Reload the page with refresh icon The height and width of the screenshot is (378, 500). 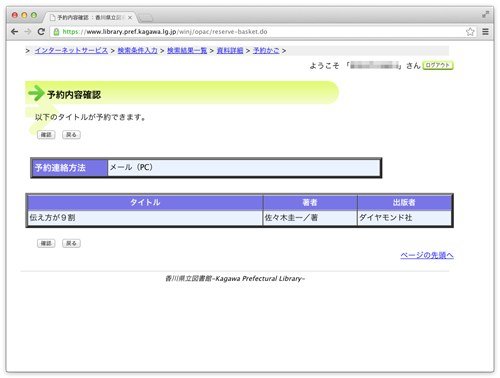click(x=41, y=32)
